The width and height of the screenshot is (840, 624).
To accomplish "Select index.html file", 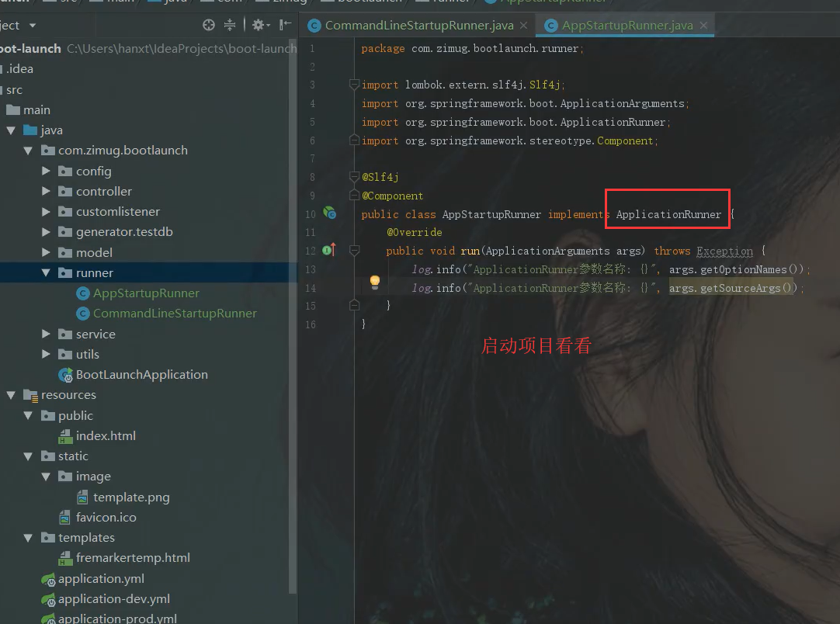I will [106, 436].
